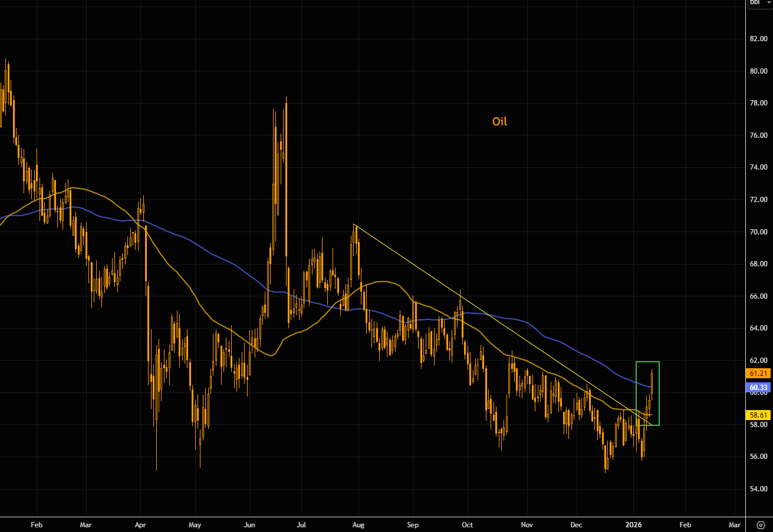
Task: Click the orange Oil text annotation
Action: (x=499, y=122)
